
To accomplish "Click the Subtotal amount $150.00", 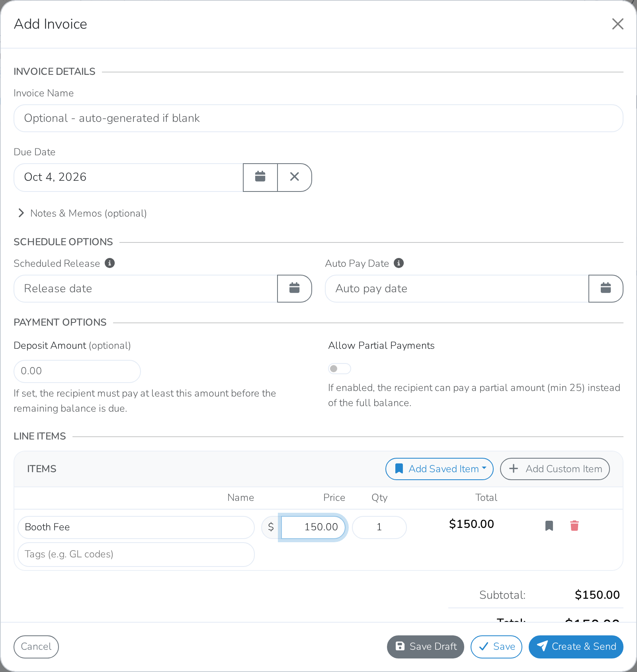I will point(597,595).
